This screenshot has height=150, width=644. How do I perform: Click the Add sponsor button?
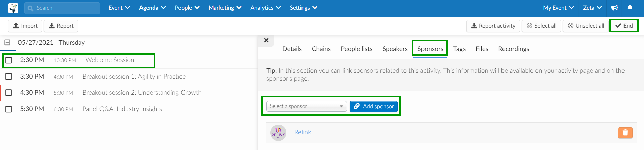[x=373, y=107]
